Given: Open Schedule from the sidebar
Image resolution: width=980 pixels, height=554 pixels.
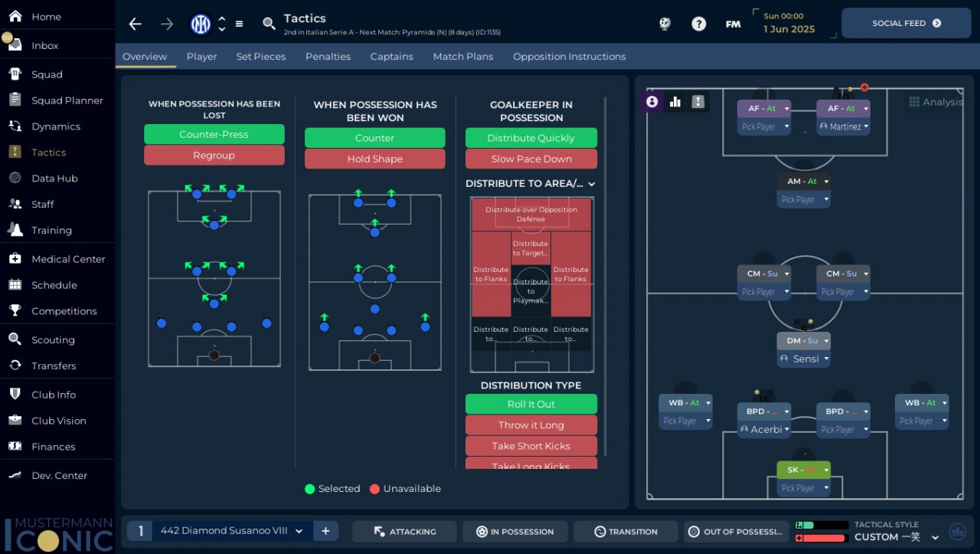Looking at the screenshot, I should click(x=57, y=285).
